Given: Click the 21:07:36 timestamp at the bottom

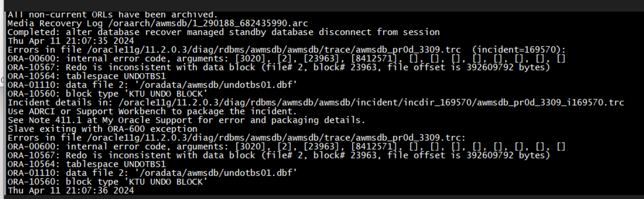Looking at the screenshot, I should [70, 190].
